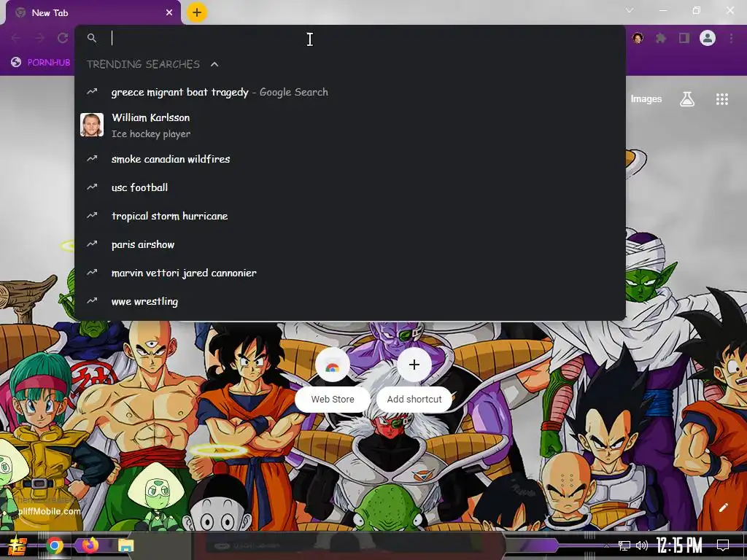The width and height of the screenshot is (747, 560).
Task: Open the Web Store shortcut
Action: [x=333, y=379]
